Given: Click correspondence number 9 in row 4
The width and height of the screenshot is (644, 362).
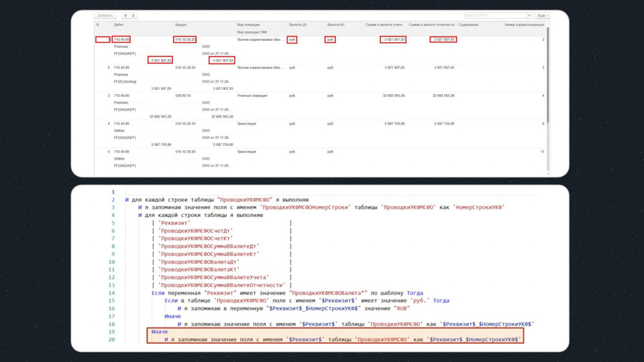Looking at the screenshot, I should (x=543, y=124).
